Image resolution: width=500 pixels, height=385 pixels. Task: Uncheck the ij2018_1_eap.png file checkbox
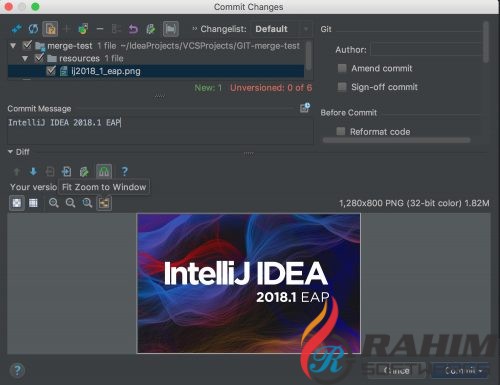pos(51,70)
